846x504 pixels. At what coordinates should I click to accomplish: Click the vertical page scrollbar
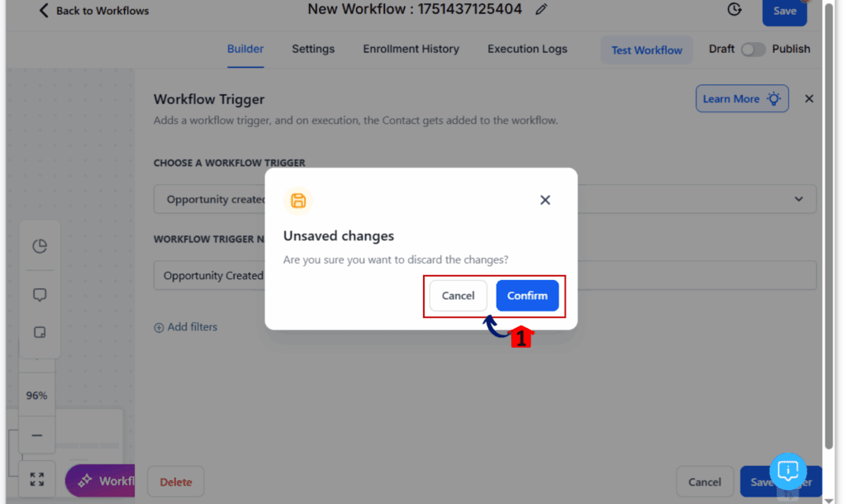click(x=829, y=226)
